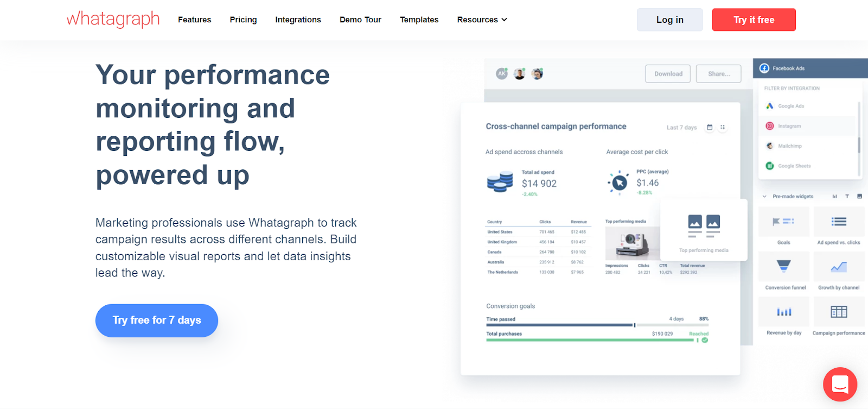Click the image widget type icon
868x409 pixels.
coord(859,196)
